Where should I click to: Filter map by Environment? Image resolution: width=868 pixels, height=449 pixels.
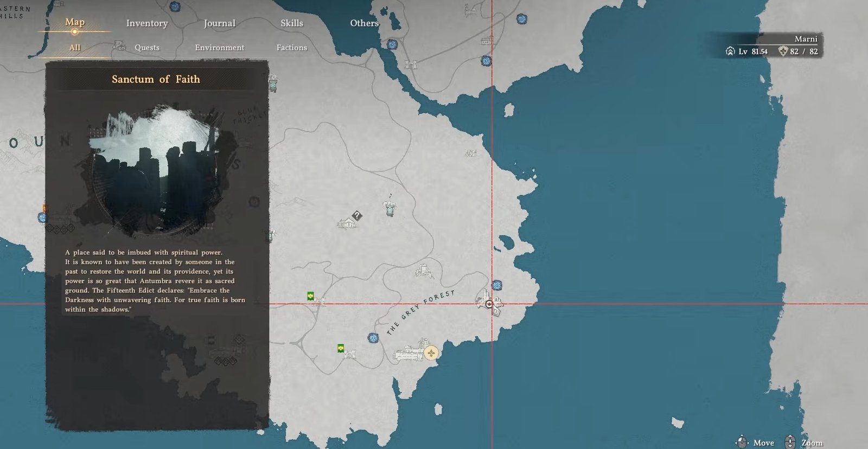pos(219,48)
